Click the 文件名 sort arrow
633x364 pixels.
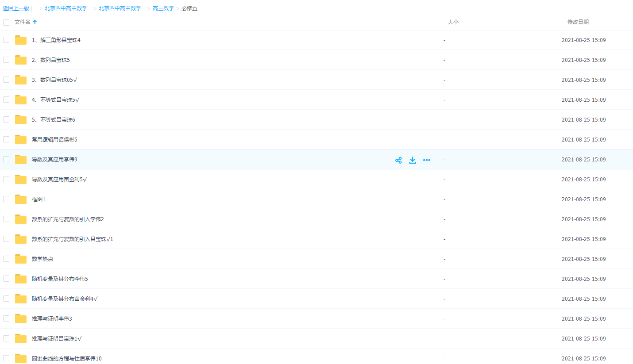click(35, 22)
